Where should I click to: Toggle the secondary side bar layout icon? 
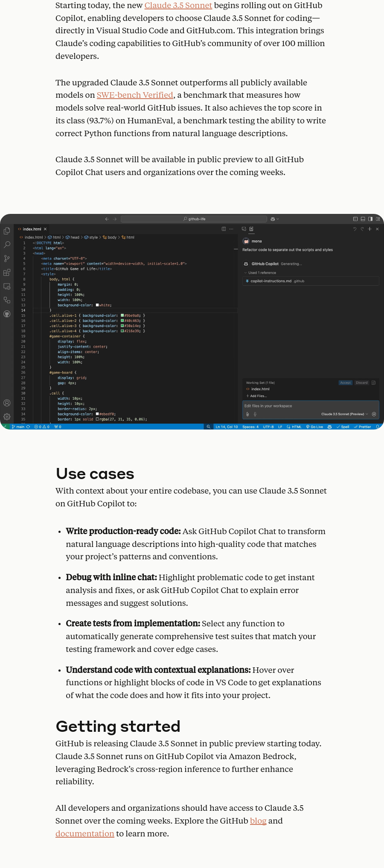[x=370, y=219]
